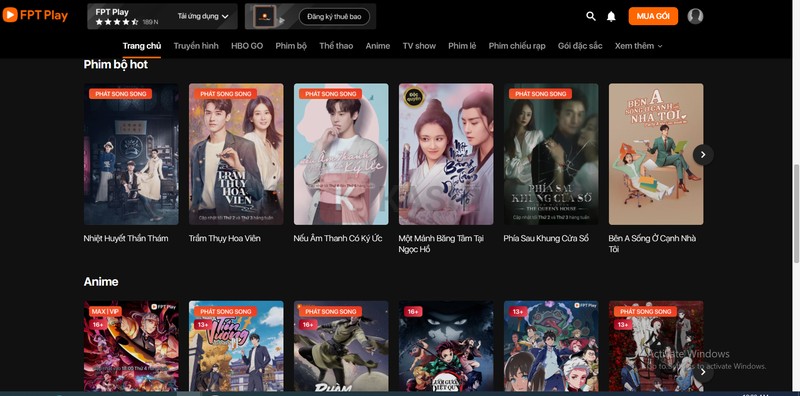Click the Đăng ký thuê bao button
The height and width of the screenshot is (396, 800).
click(334, 17)
